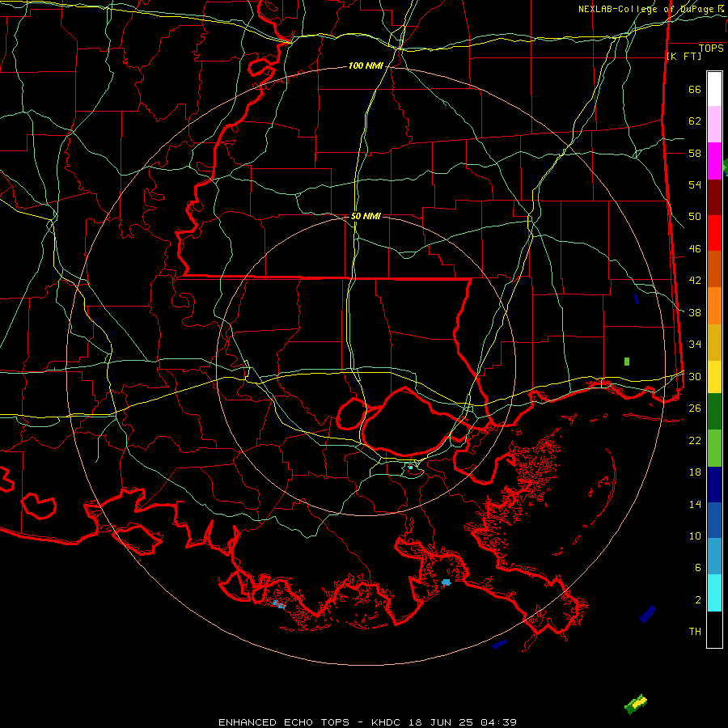Click the '50 NMI' range ring label
The height and width of the screenshot is (728, 728).
(x=366, y=216)
